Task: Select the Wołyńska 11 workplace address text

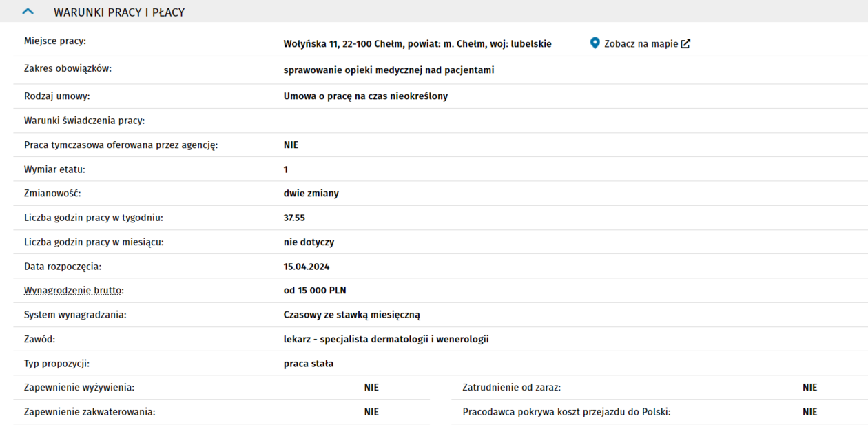Action: (417, 44)
